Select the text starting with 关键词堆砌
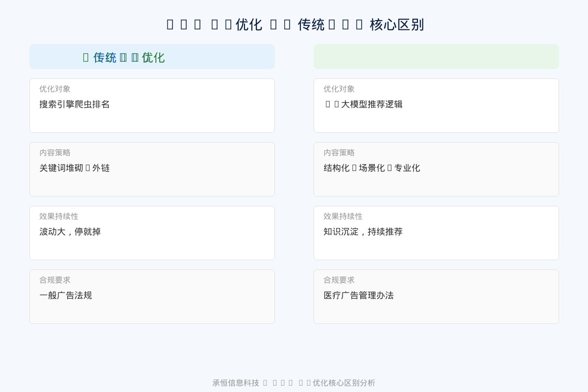The image size is (588, 392). tap(74, 168)
